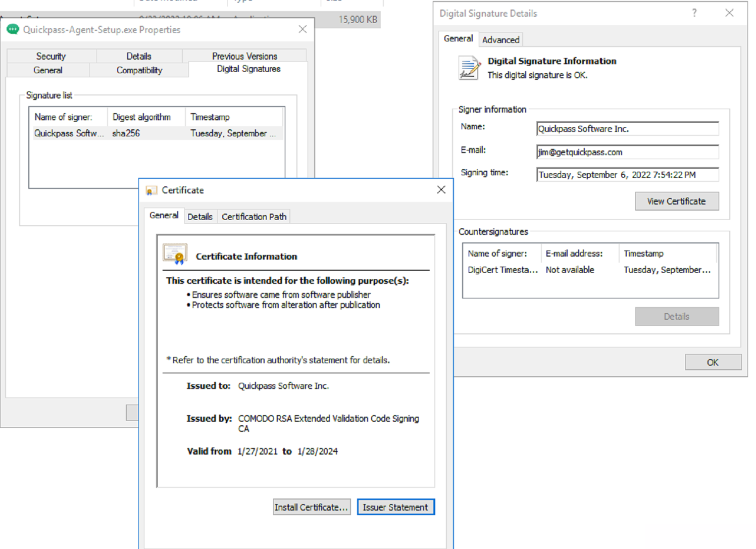
Task: Click the E-mail address column header in Countersignatures
Action: 580,254
